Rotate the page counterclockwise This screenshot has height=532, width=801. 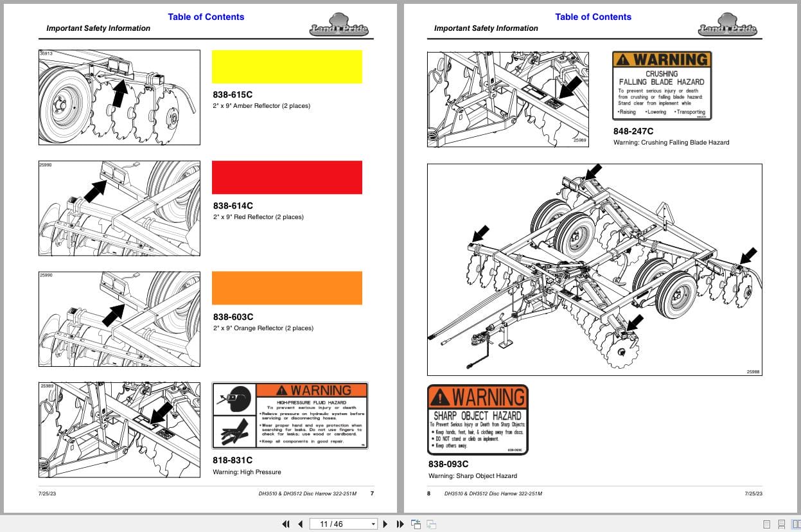(415, 524)
